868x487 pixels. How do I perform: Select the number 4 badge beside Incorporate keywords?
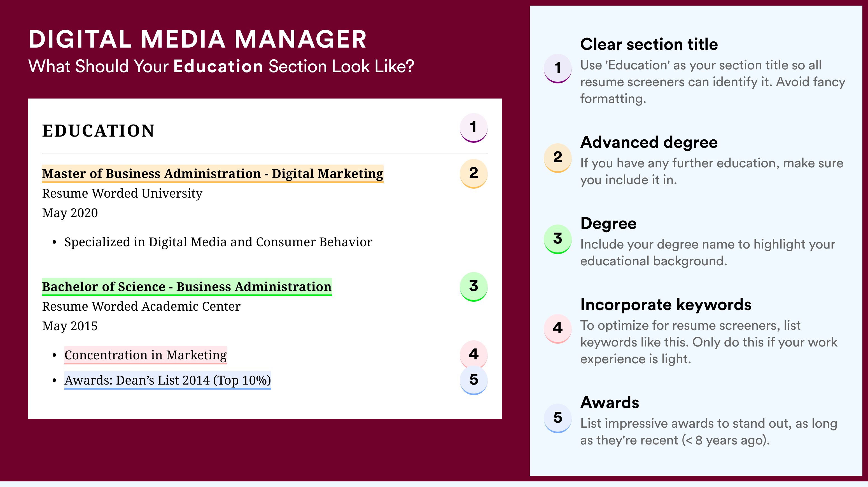[558, 328]
